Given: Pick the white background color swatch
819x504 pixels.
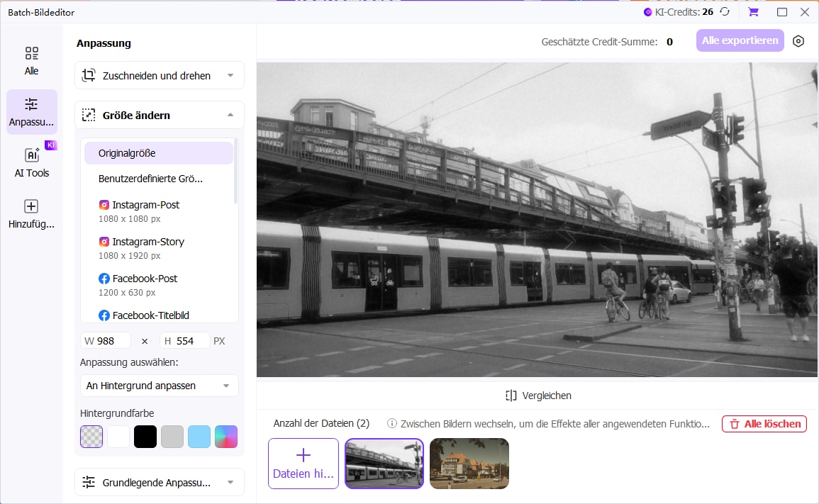Looking at the screenshot, I should pos(118,437).
